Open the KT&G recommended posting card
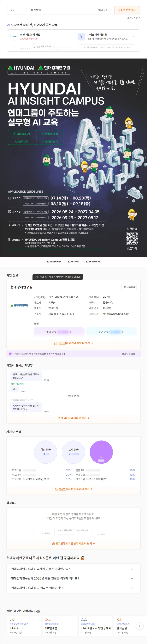 pos(24,626)
